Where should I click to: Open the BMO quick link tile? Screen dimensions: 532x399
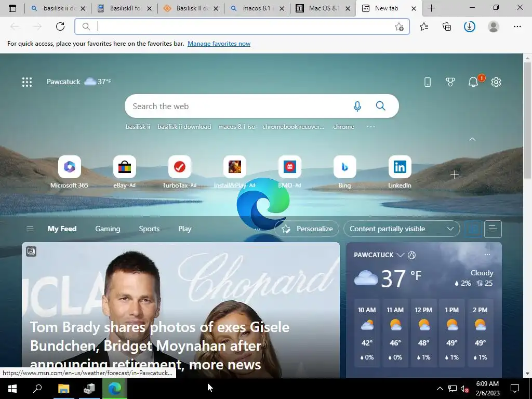pyautogui.click(x=290, y=172)
